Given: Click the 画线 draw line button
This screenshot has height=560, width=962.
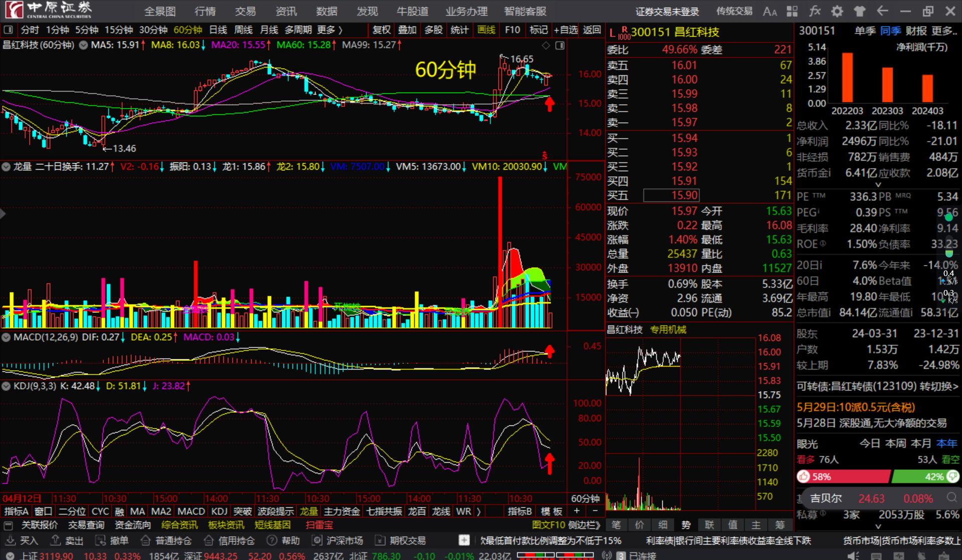Looking at the screenshot, I should 486,30.
